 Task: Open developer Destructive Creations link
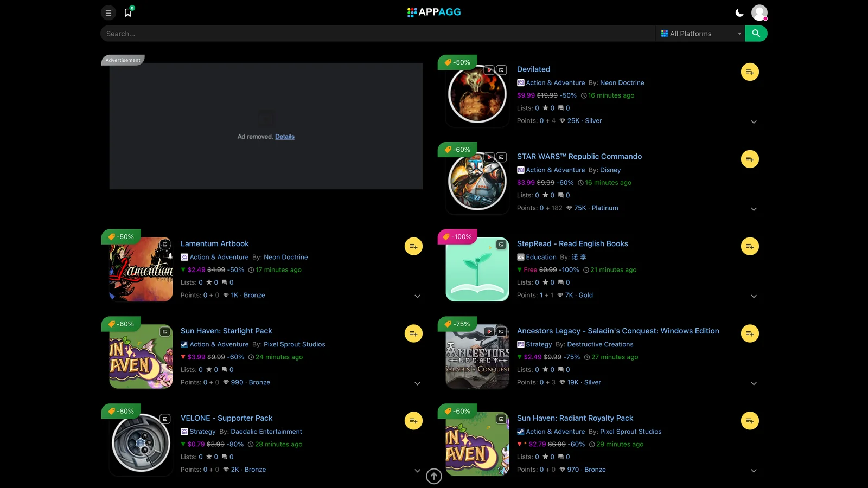(x=600, y=345)
